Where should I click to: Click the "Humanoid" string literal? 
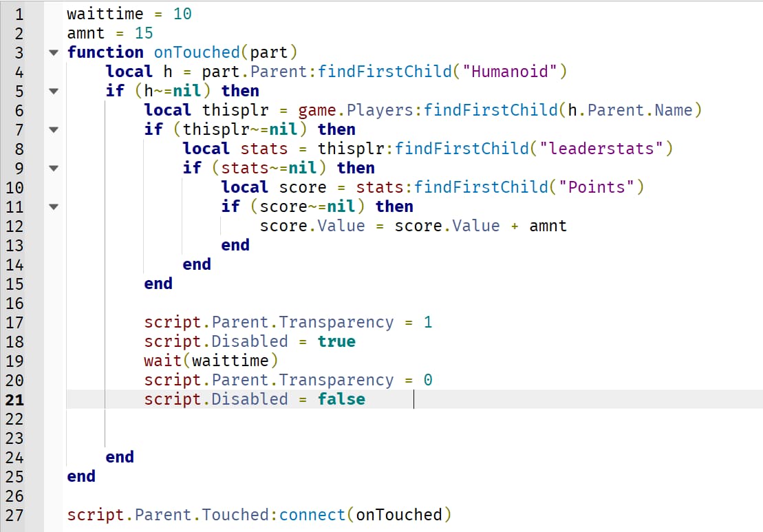pos(510,72)
